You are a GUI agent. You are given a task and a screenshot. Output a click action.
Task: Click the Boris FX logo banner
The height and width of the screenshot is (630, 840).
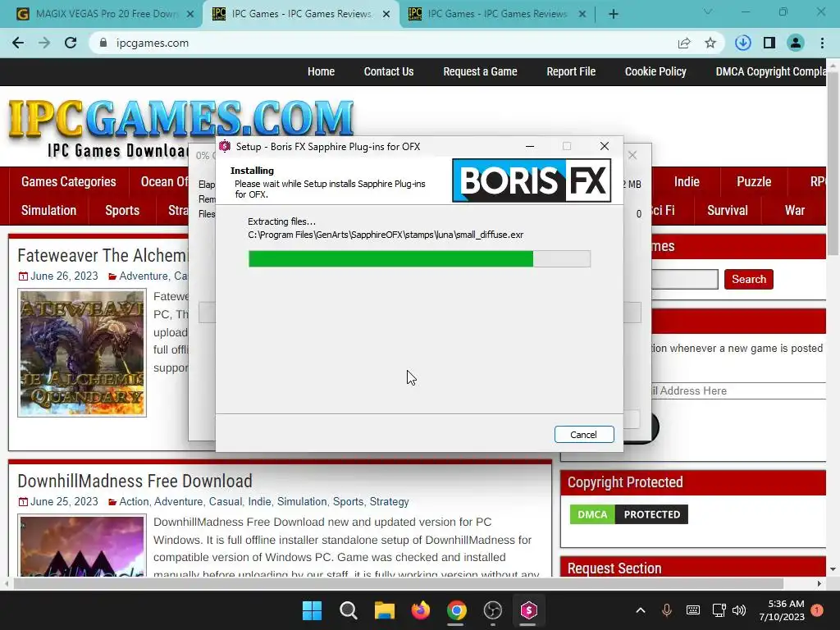point(532,180)
